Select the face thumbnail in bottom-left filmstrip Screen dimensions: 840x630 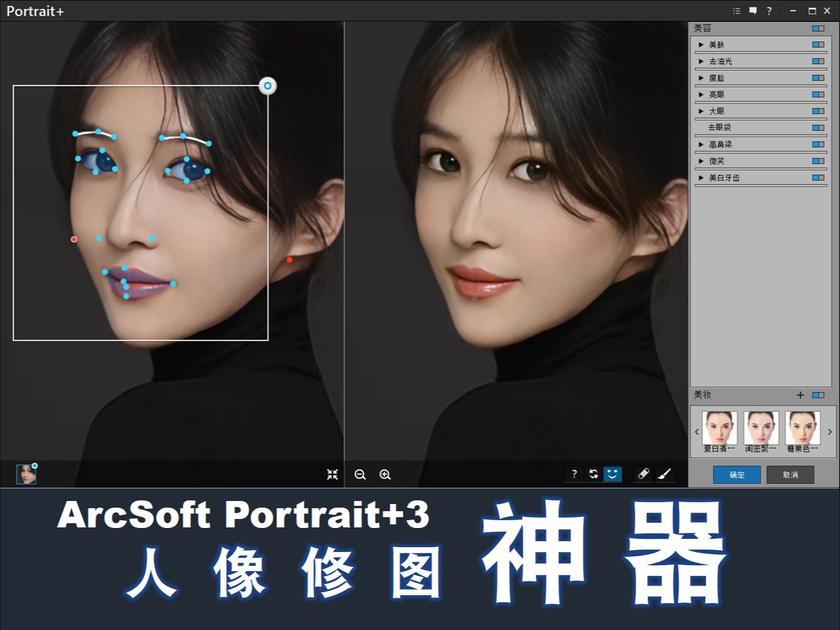pos(26,474)
